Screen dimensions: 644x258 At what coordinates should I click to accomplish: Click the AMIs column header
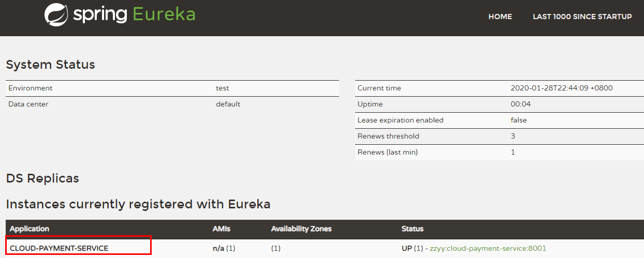pos(221,229)
